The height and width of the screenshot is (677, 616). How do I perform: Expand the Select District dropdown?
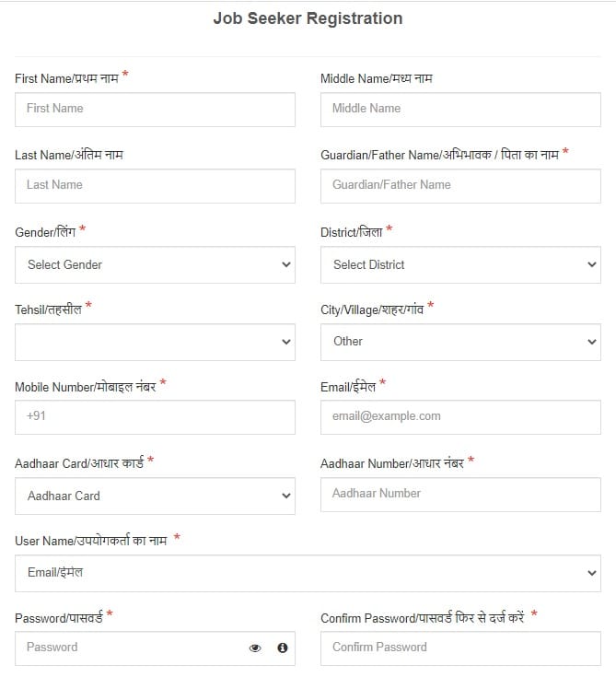[460, 264]
